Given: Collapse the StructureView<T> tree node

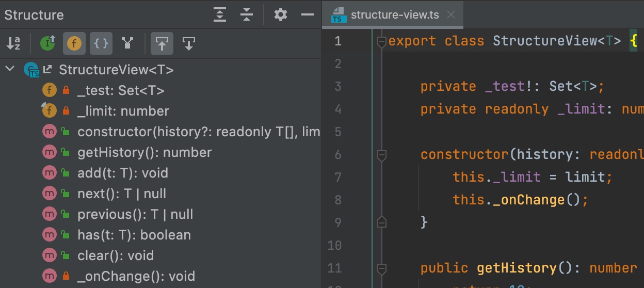Looking at the screenshot, I should pos(10,70).
